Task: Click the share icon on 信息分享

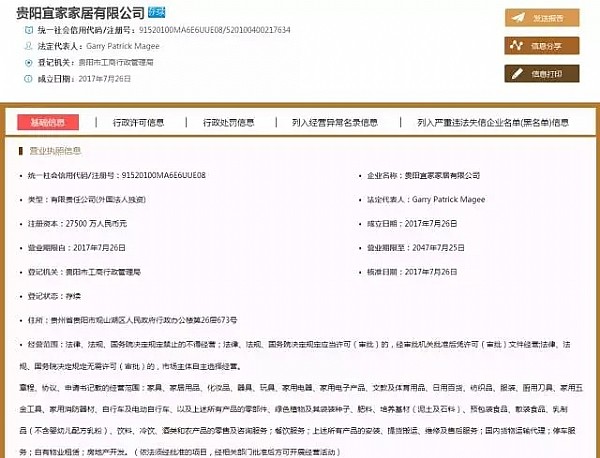Action: (517, 45)
